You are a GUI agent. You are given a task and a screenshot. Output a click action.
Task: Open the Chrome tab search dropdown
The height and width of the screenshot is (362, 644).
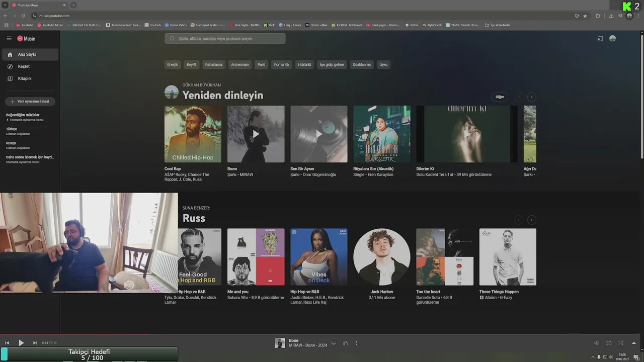click(x=5, y=5)
